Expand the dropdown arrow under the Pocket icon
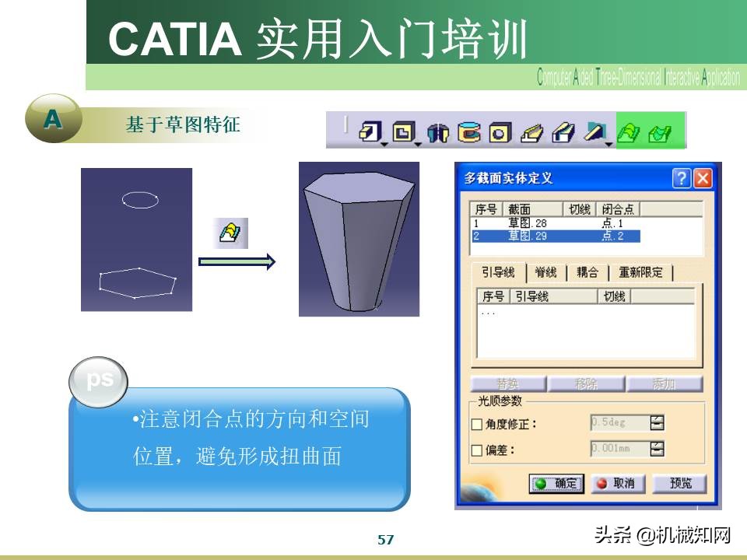Screen dimensions: 747x560 (418, 145)
